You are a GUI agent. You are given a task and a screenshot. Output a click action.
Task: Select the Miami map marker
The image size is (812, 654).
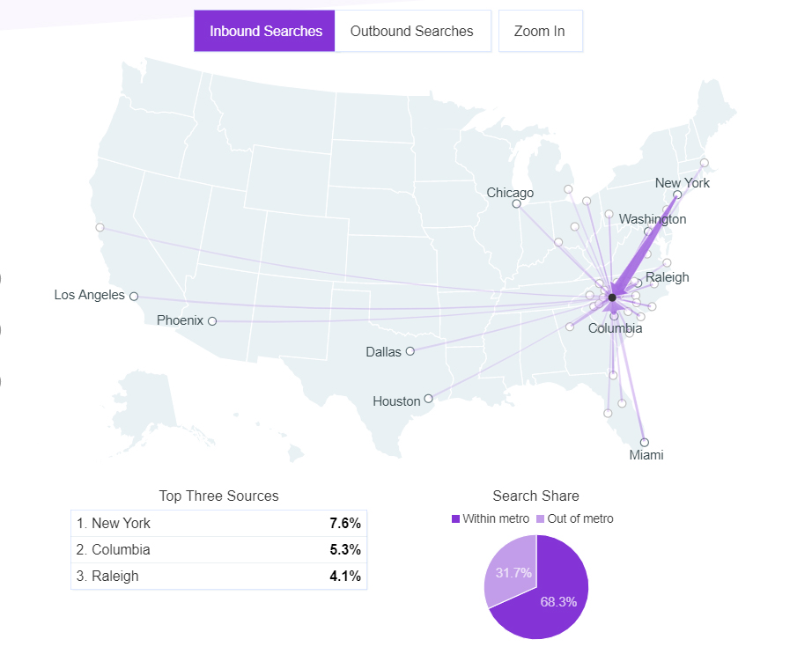pyautogui.click(x=644, y=443)
